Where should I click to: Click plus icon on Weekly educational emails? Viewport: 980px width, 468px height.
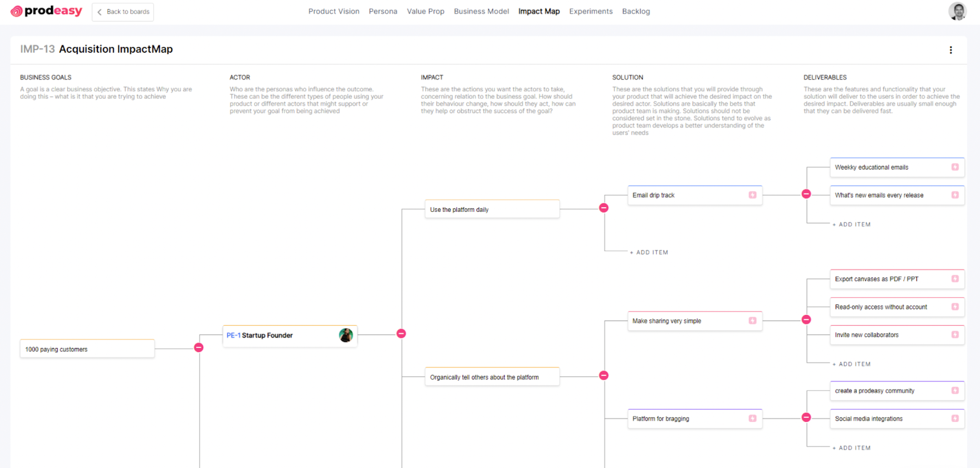coord(954,167)
